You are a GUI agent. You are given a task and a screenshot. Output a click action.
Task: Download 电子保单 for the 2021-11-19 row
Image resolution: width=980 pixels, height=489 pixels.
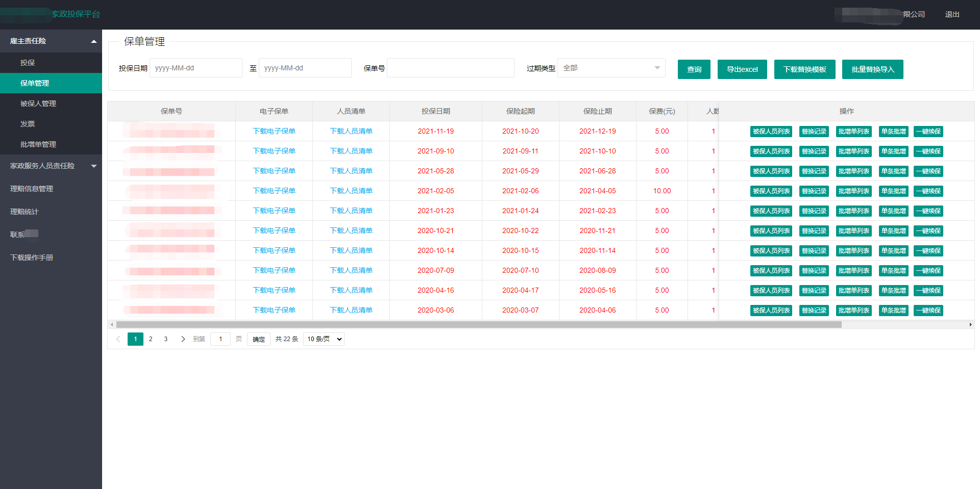click(x=274, y=131)
